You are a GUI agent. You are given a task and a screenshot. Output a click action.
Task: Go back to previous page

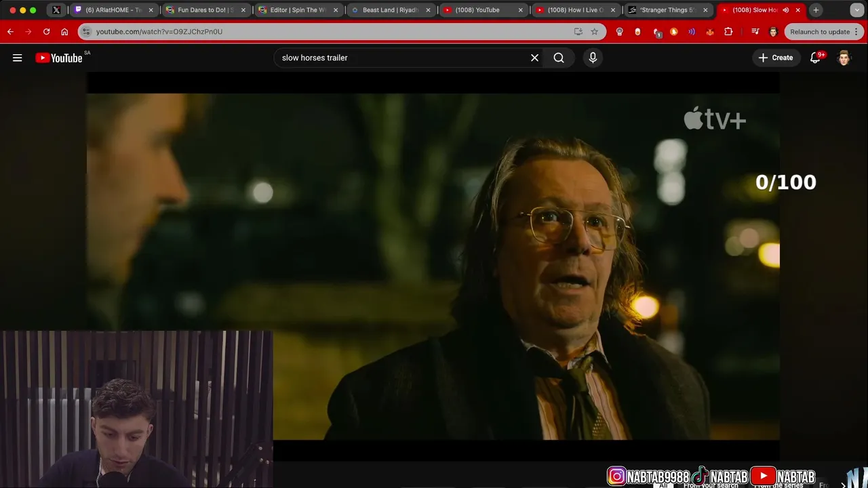10,32
